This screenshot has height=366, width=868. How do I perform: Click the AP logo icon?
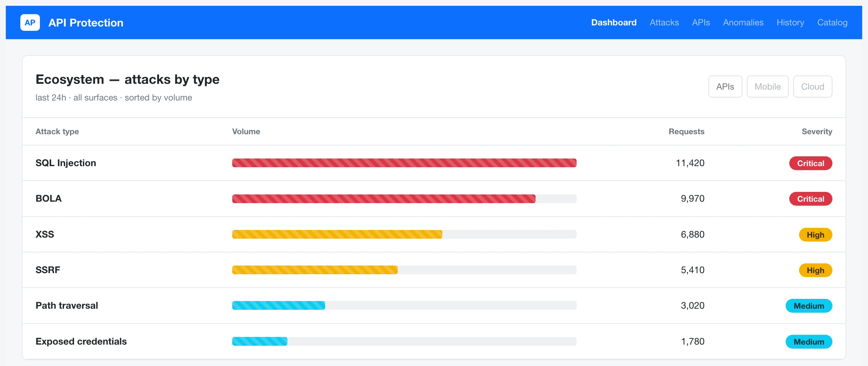[30, 22]
